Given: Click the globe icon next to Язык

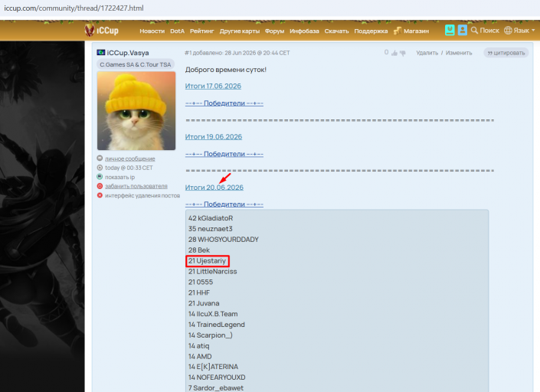Looking at the screenshot, I should (508, 31).
